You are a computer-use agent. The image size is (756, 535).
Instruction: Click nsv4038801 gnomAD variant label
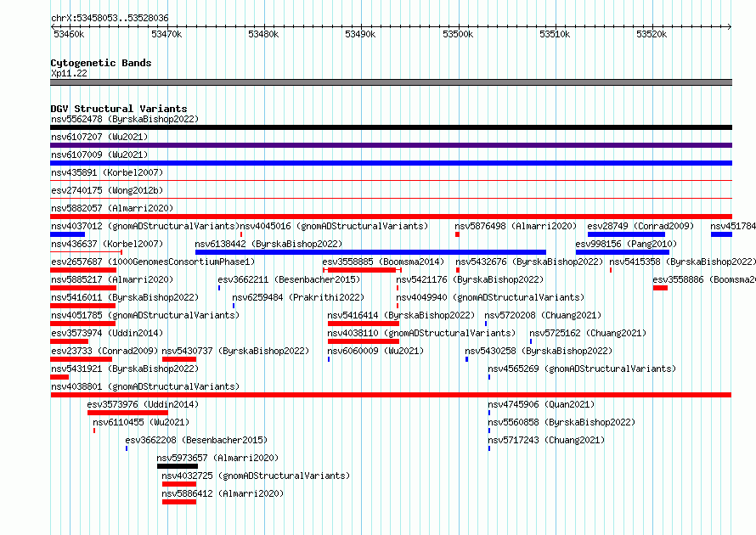coord(145,386)
